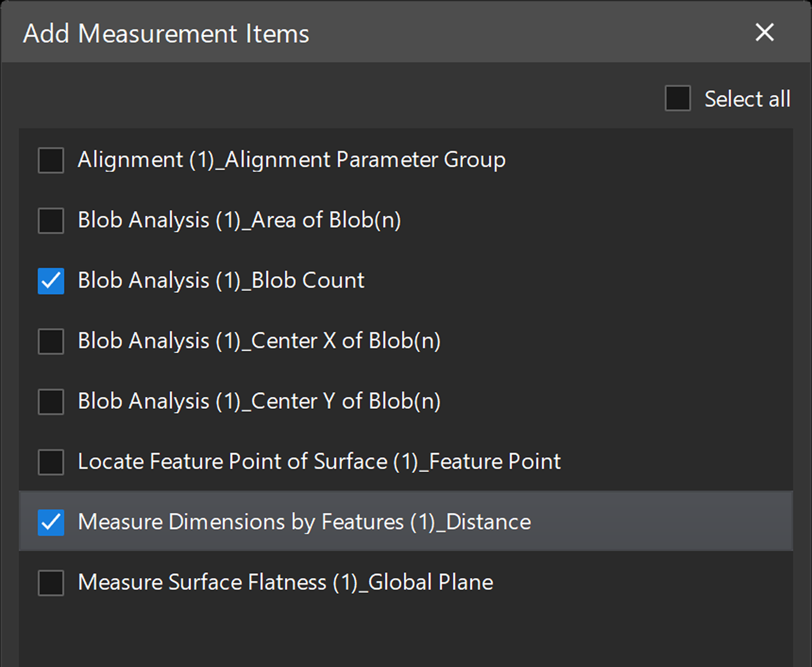812x667 pixels.
Task: Select the Area of Blob(n) row
Action: click(240, 221)
